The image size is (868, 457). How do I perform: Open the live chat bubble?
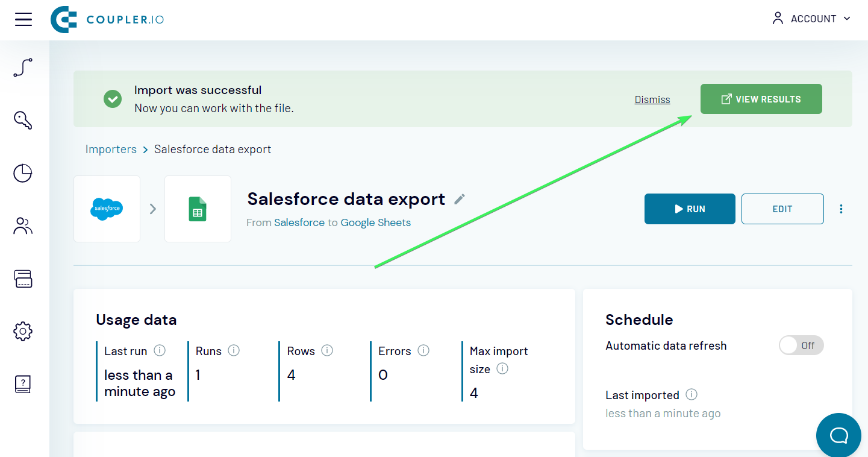click(838, 435)
